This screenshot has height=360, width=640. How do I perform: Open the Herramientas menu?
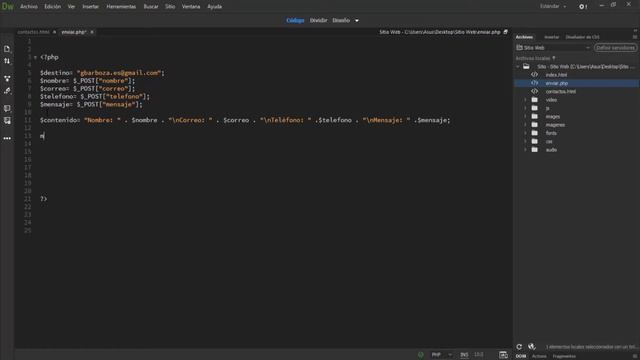point(121,7)
